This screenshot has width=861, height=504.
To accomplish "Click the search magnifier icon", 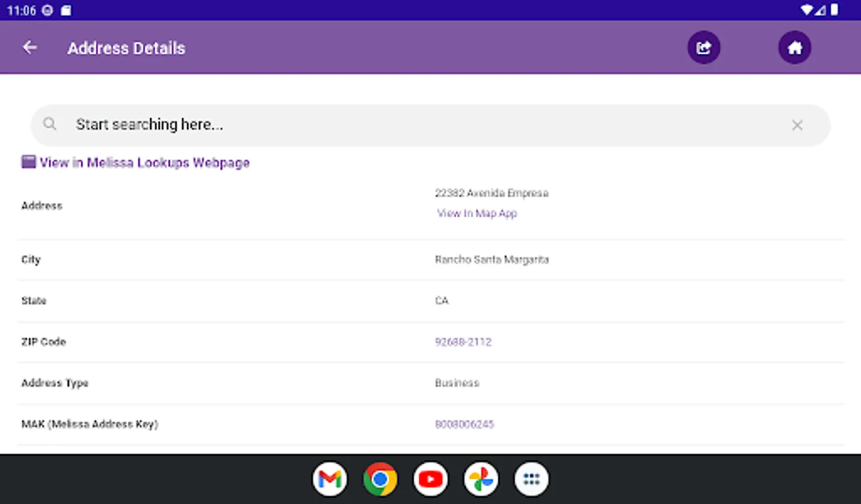I will pyautogui.click(x=50, y=124).
